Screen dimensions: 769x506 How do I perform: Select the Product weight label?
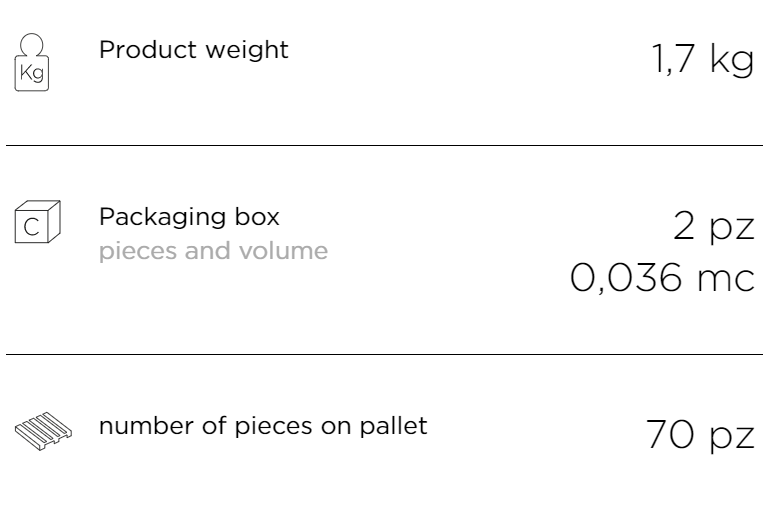pos(194,51)
